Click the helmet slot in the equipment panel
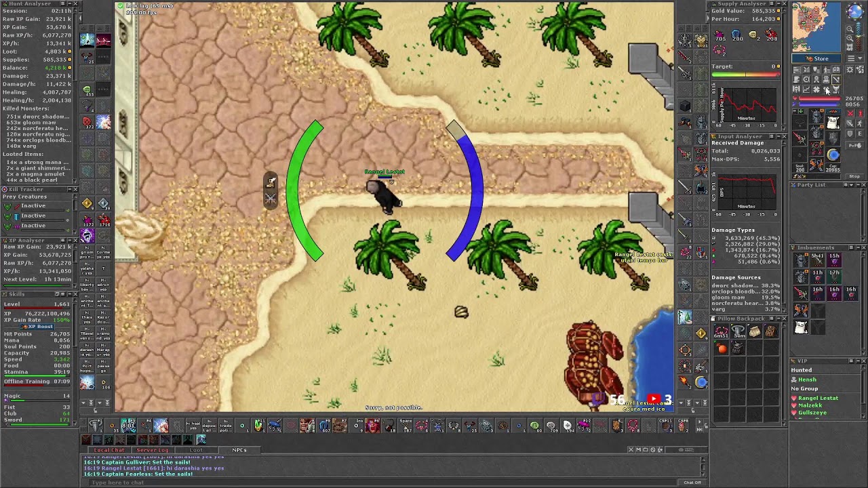This screenshot has width=868, height=488. tap(816, 116)
